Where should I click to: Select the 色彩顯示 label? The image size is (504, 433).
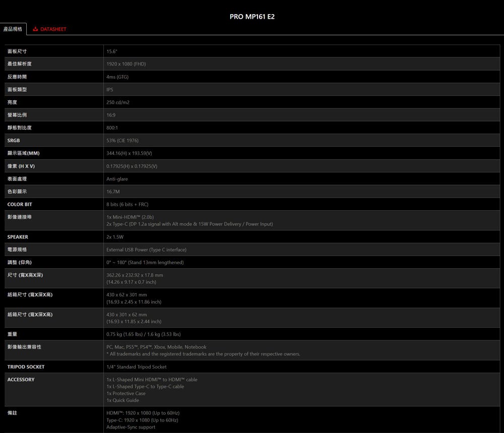click(x=17, y=191)
